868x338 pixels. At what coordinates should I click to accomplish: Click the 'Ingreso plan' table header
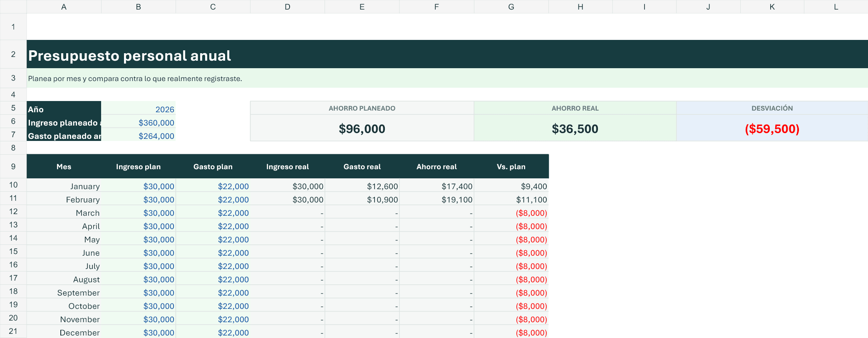tap(139, 167)
